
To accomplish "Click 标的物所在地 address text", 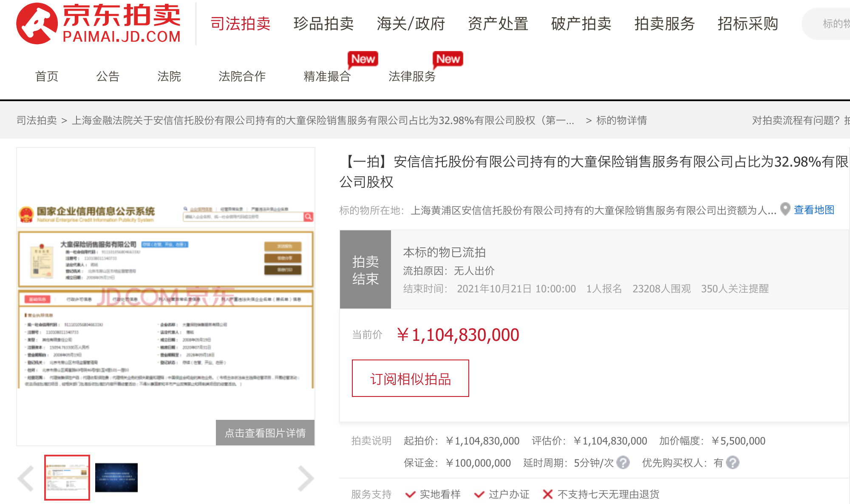I will coord(594,210).
